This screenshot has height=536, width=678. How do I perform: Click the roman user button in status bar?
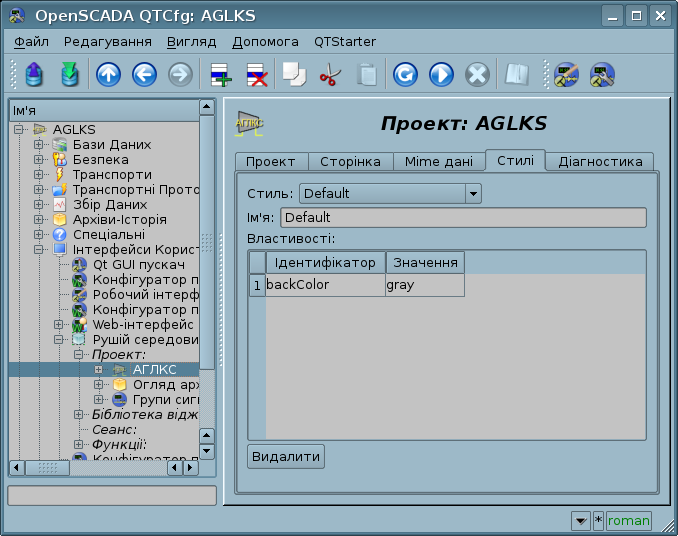point(628,521)
